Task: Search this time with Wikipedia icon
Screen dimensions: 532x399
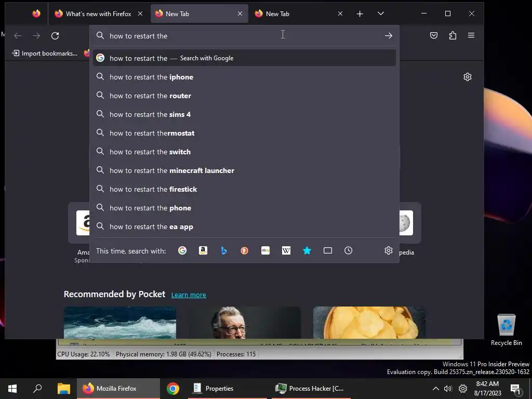Action: (286, 250)
